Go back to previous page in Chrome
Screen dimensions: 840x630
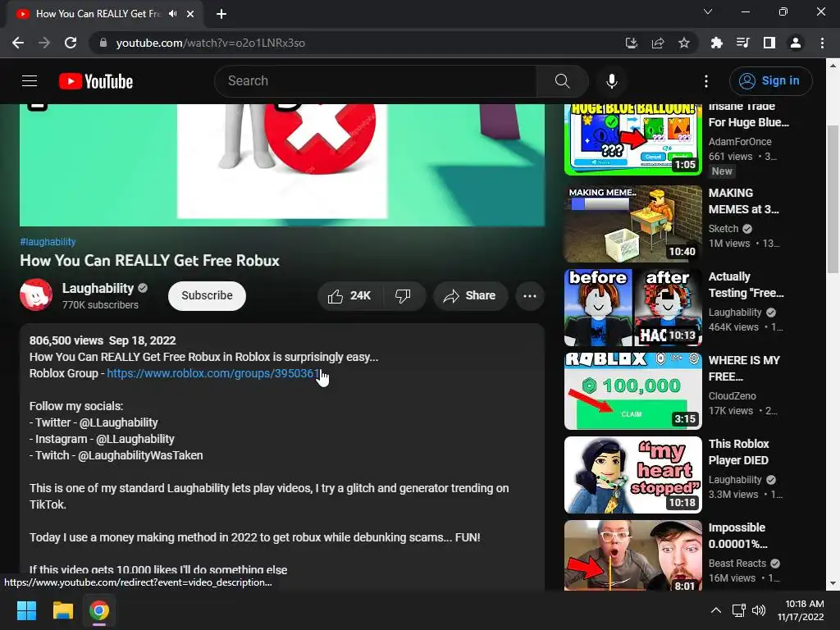18,43
